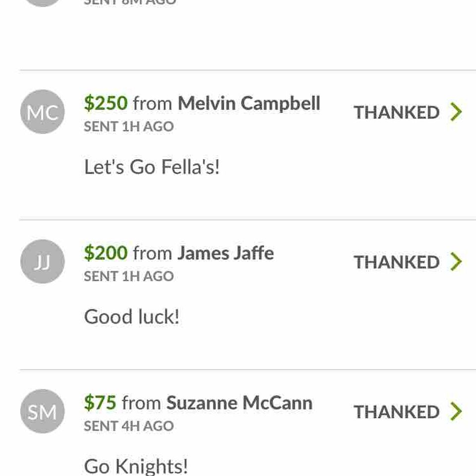Screen dimensions: 476x476
Task: Select the THANKED label for Suzanne McCann
Action: [397, 412]
